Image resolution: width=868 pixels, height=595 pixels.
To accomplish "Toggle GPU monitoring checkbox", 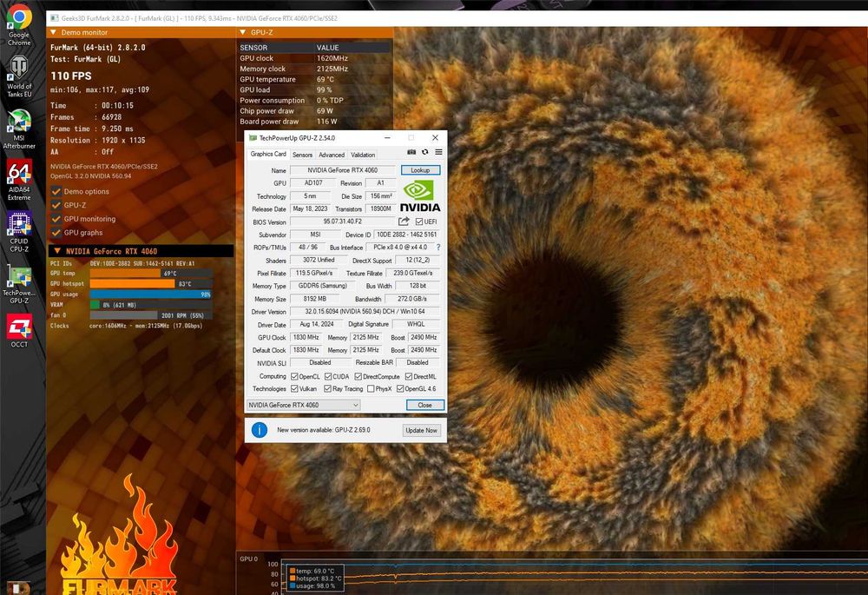I will pos(56,219).
